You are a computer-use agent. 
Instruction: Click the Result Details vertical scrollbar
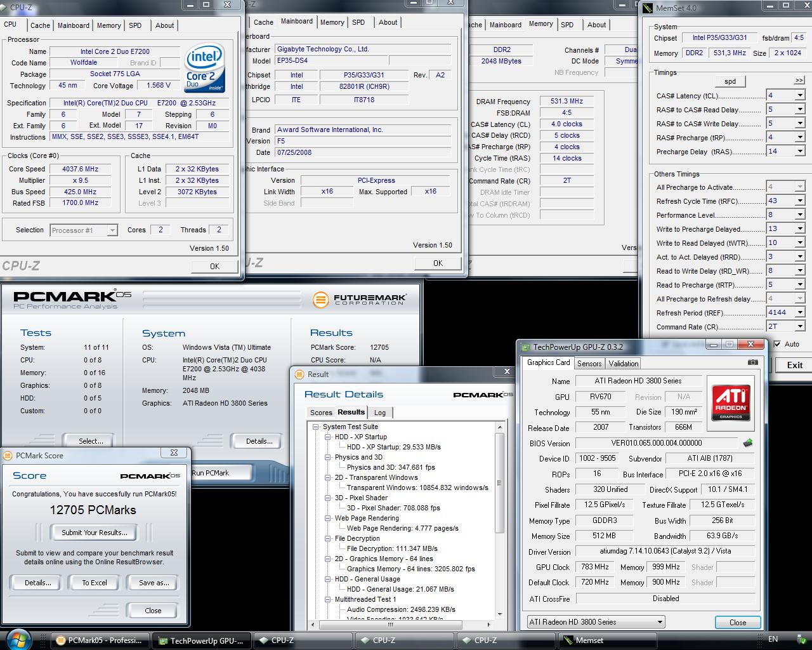pos(500,521)
